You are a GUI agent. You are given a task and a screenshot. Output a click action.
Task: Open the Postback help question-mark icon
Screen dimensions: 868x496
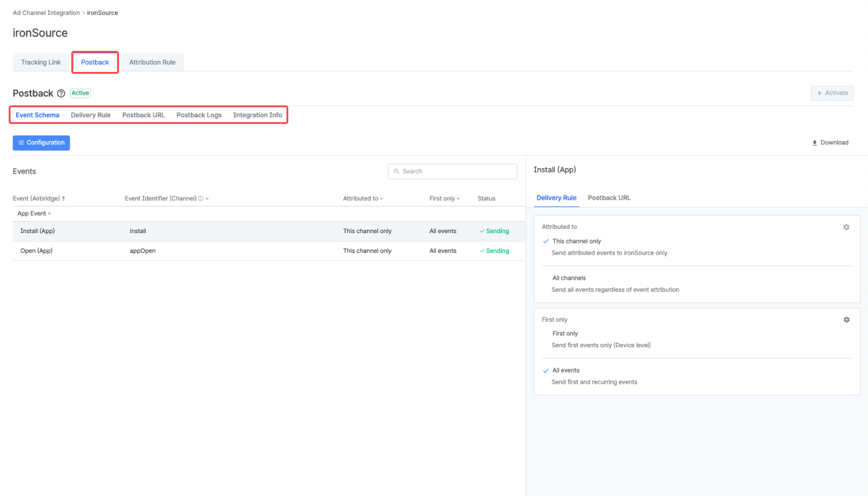pyautogui.click(x=61, y=94)
